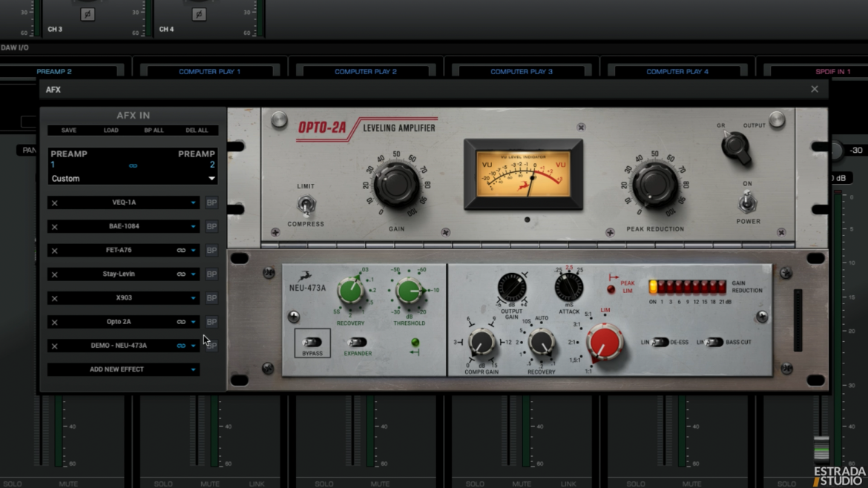Select the COMPUTER PLAY 4 channel tab
The width and height of the screenshot is (868, 488).
point(677,71)
